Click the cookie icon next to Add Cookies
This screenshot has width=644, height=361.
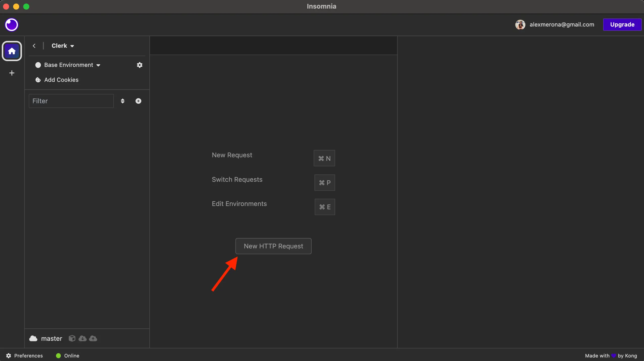pos(38,80)
